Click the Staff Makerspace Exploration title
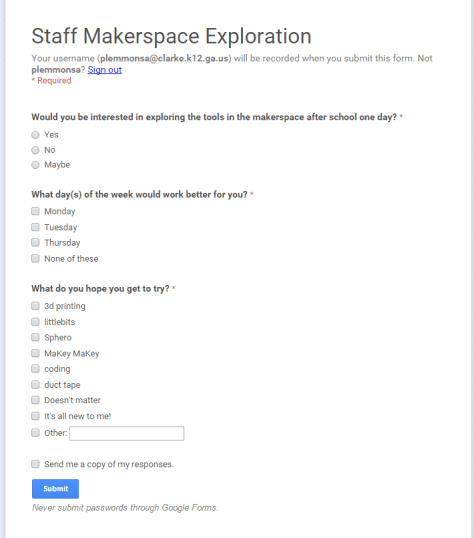Image resolution: width=474 pixels, height=538 pixels. click(171, 36)
